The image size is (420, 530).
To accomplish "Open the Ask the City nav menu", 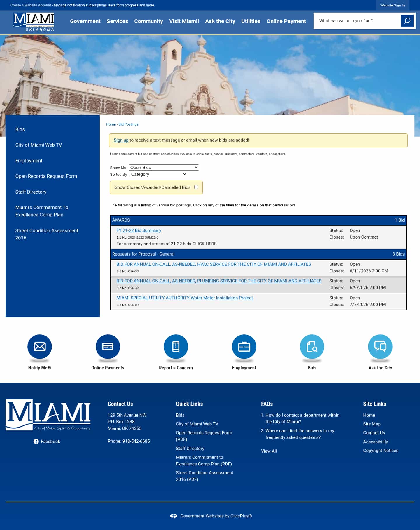I will (x=220, y=21).
